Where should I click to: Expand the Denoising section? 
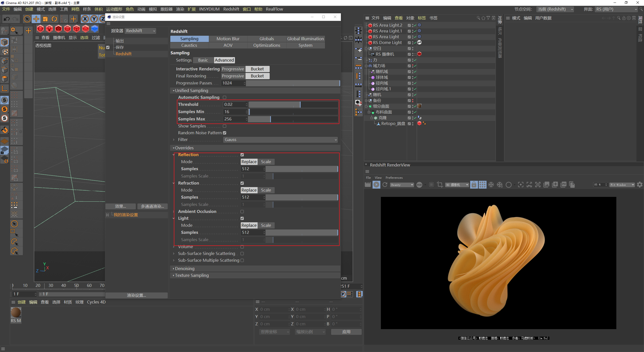(185, 269)
